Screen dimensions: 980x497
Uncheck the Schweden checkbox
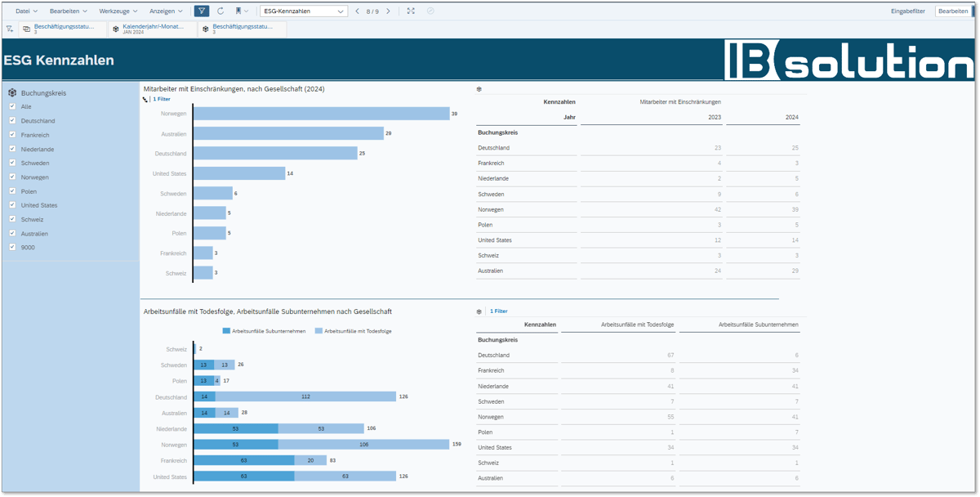click(12, 163)
